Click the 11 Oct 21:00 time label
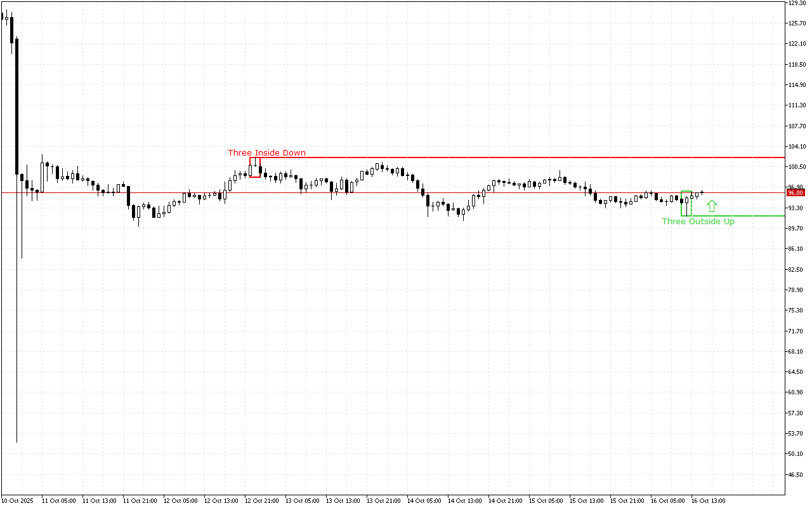 click(x=140, y=500)
